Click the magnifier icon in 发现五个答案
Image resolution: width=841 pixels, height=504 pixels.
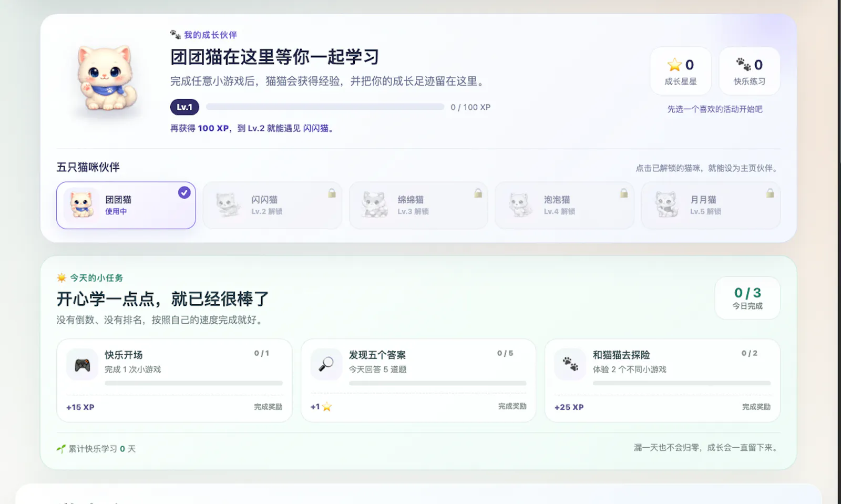click(x=326, y=365)
